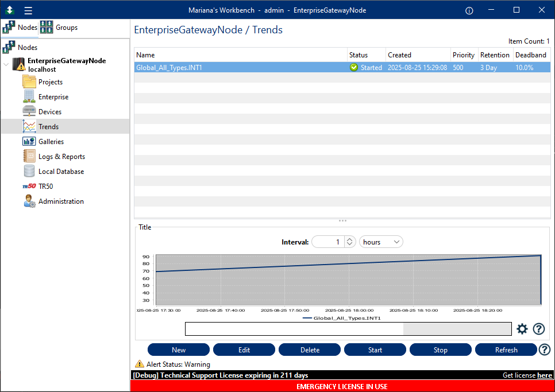Click the chart time range slider bar

click(348, 329)
